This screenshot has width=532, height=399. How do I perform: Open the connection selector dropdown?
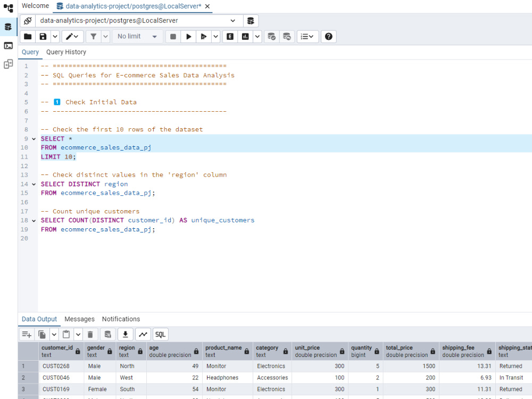coord(139,21)
